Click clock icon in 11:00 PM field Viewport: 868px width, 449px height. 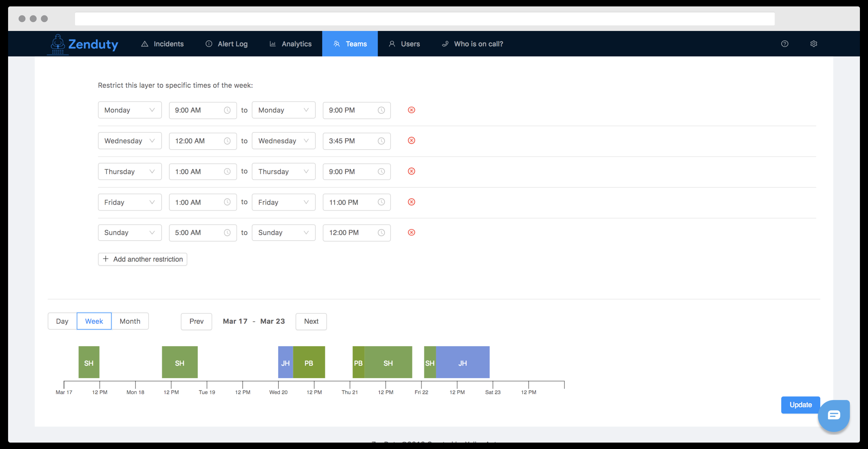[x=381, y=202]
